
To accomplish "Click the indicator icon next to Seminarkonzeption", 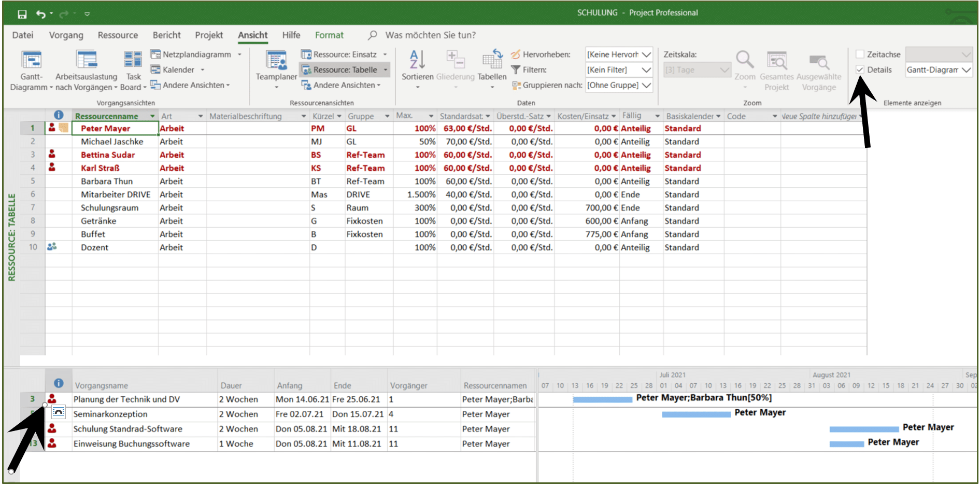I will point(59,413).
